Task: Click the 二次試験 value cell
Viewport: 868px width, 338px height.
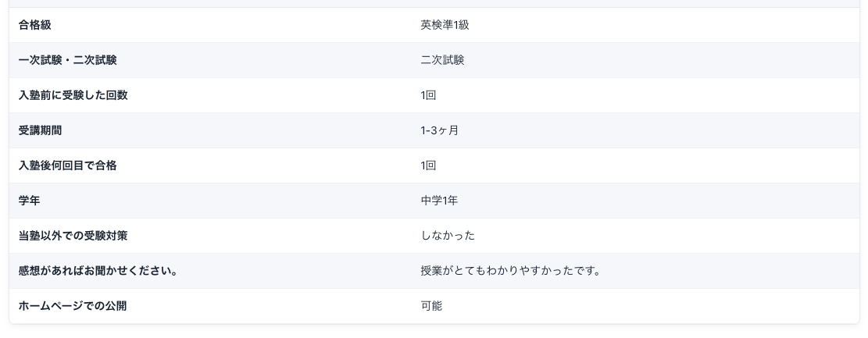Action: click(442, 60)
